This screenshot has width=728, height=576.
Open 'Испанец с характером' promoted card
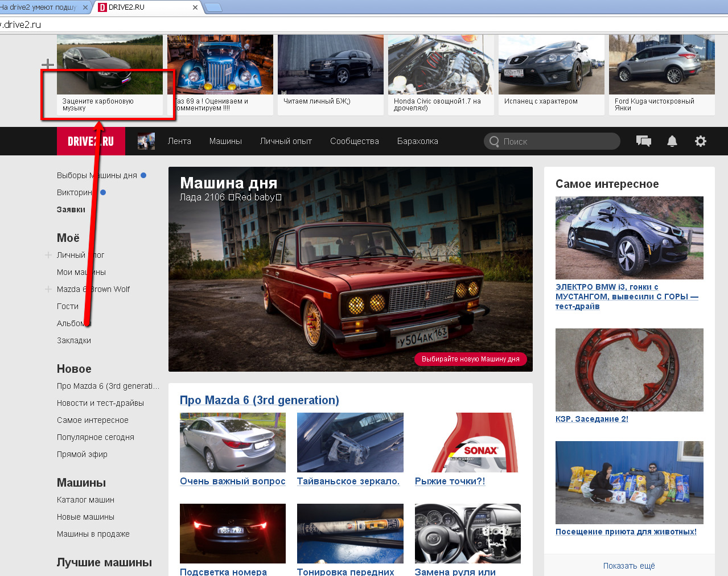coord(552,75)
